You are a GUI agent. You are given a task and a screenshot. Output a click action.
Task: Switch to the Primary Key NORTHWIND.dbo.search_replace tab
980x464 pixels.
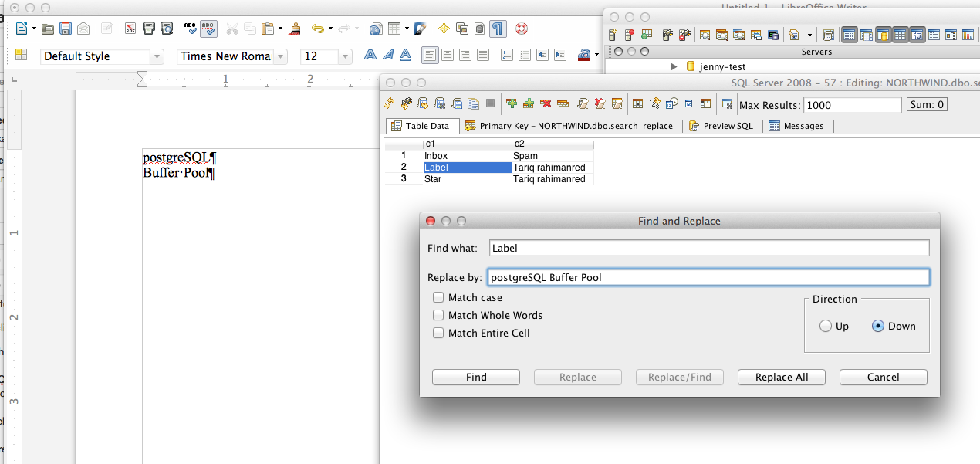click(x=569, y=126)
